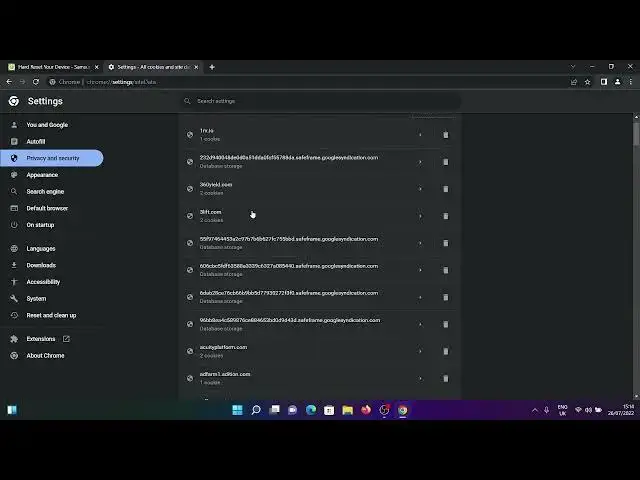Delete the 606cbc safeframe.googlesyndication.com entry
The height and width of the screenshot is (480, 640).
(x=446, y=270)
